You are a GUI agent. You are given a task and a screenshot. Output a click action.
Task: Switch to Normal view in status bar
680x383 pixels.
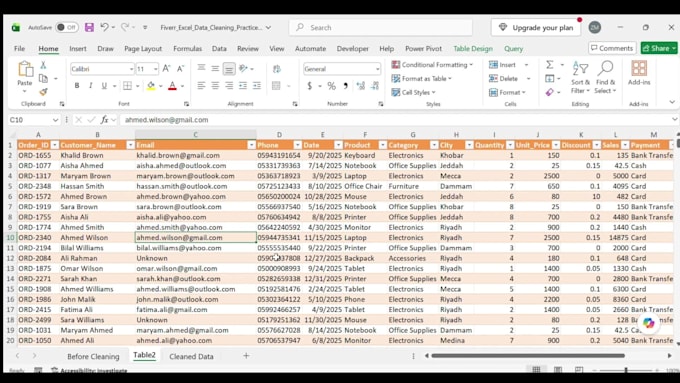click(536, 370)
